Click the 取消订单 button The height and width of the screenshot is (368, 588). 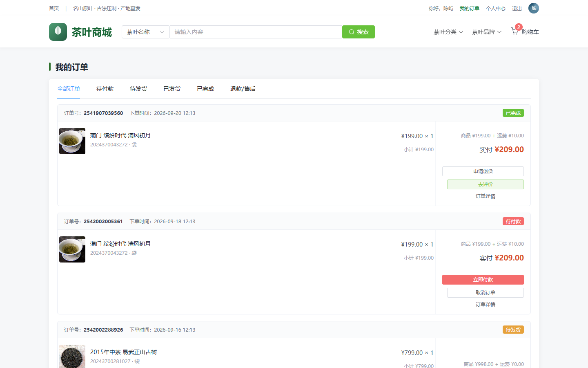pos(486,293)
